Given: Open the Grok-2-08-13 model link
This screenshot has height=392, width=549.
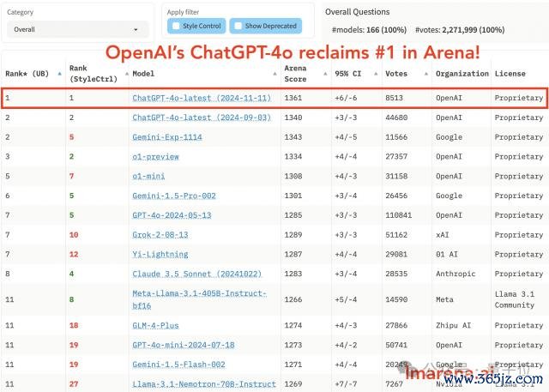Looking at the screenshot, I should tap(160, 235).
